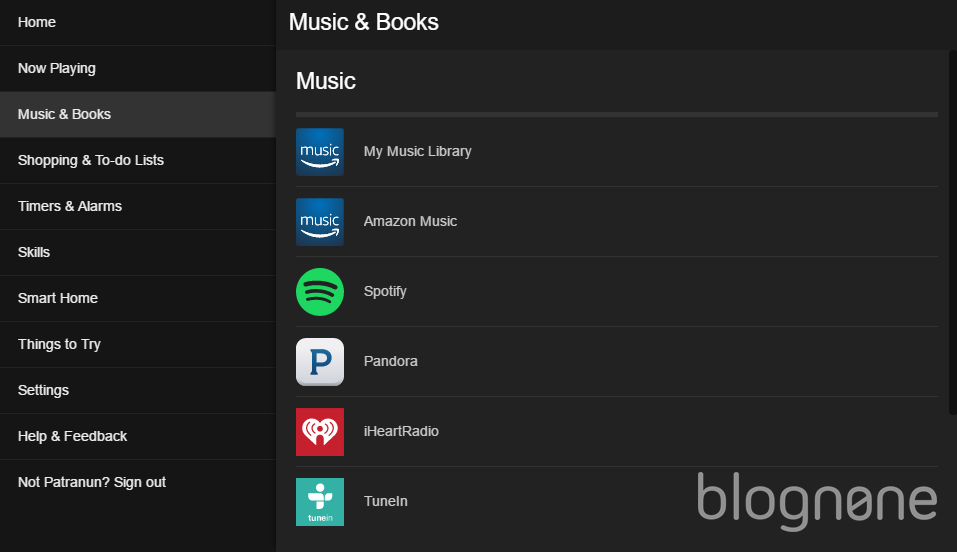This screenshot has height=552, width=957.
Task: Click the My Music Library Amazon music icon
Action: pos(320,152)
